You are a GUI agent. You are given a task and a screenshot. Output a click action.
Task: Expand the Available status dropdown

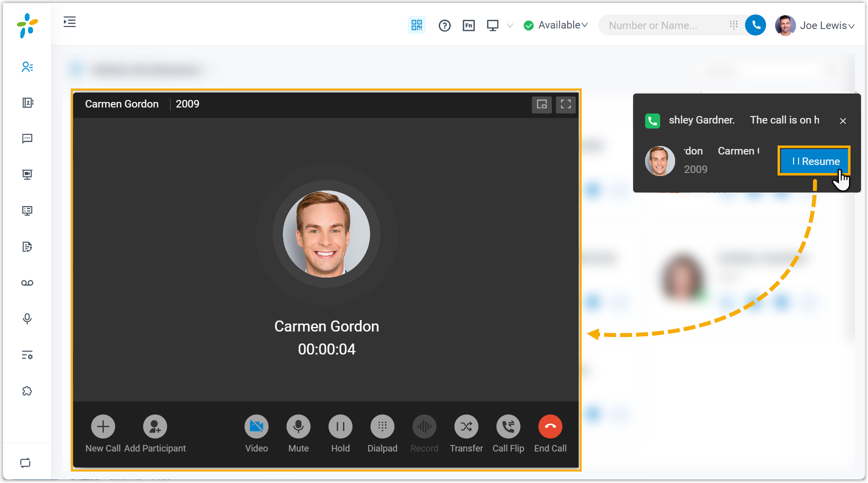coord(562,25)
